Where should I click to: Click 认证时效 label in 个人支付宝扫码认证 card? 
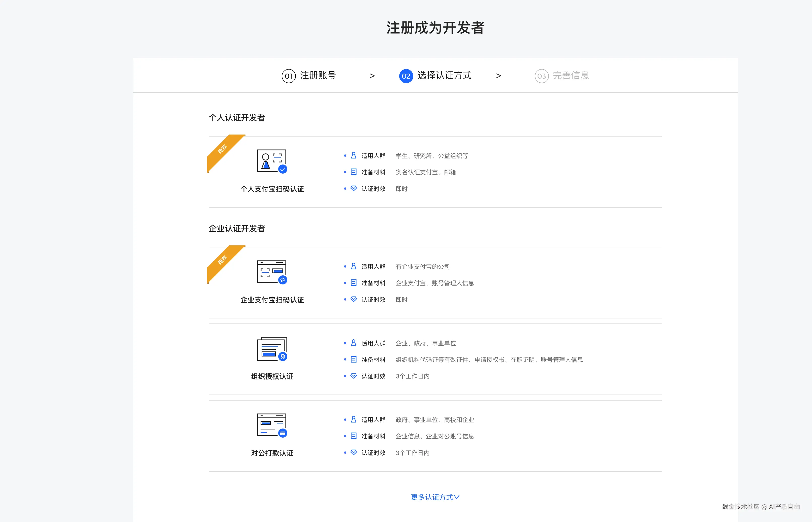(373, 189)
